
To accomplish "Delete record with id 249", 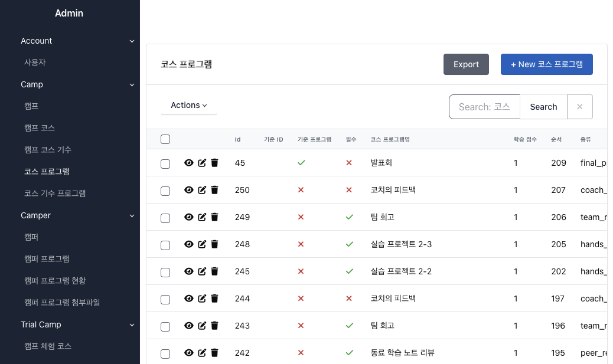I will tap(214, 217).
